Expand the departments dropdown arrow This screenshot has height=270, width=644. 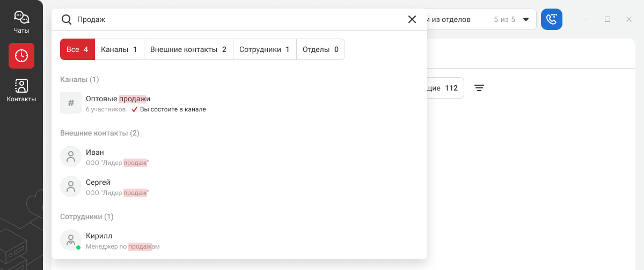click(526, 19)
